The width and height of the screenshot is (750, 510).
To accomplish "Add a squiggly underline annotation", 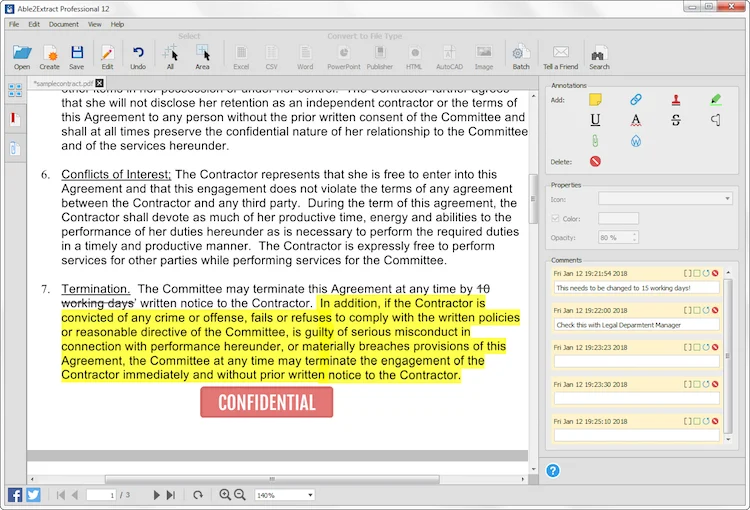I will tap(636, 120).
